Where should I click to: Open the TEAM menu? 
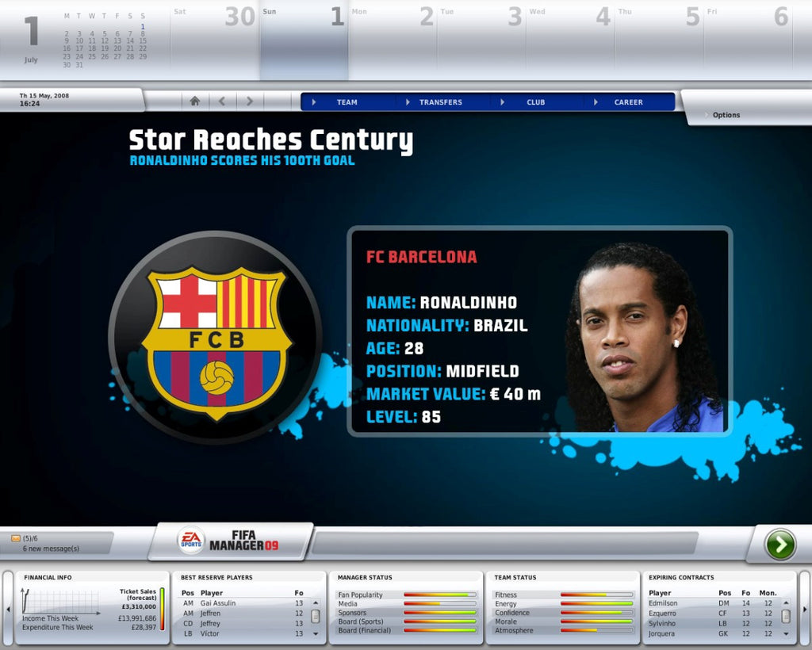[x=347, y=102]
